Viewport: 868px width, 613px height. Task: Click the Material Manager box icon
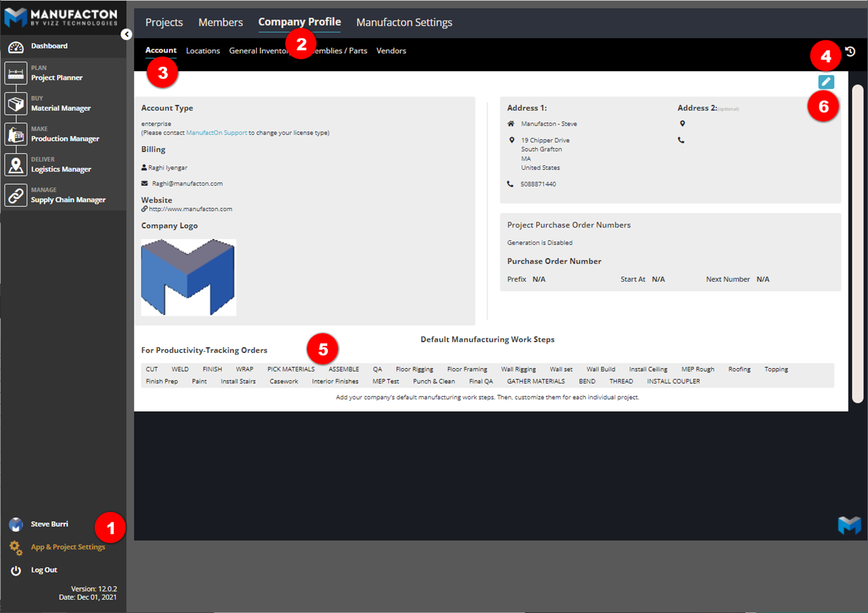[16, 104]
